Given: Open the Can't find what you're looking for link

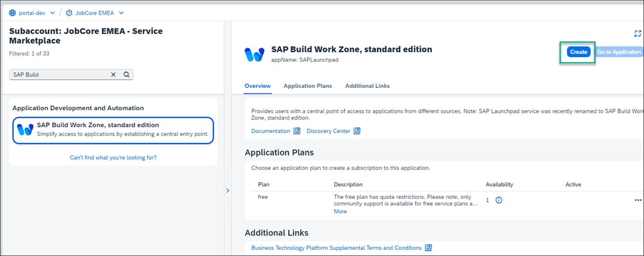Looking at the screenshot, I should [113, 157].
